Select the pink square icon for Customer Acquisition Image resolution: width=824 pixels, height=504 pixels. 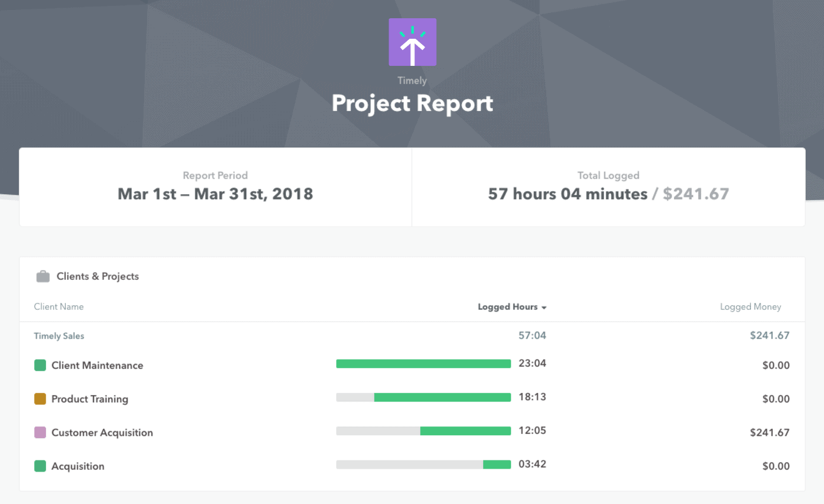pyautogui.click(x=39, y=432)
